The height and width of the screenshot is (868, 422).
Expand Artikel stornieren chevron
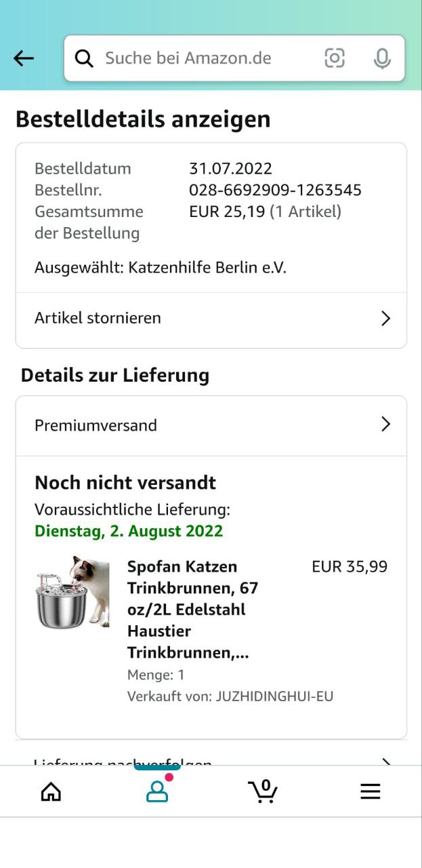(385, 319)
